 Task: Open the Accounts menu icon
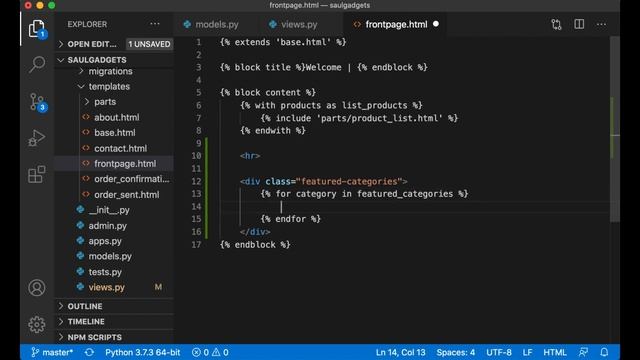pyautogui.click(x=37, y=288)
